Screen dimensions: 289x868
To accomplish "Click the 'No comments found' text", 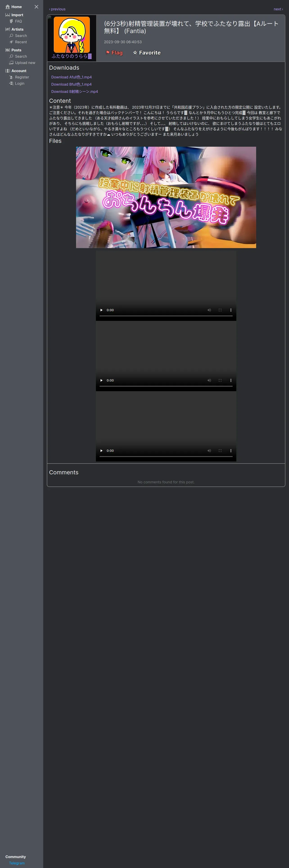I will pos(166,482).
